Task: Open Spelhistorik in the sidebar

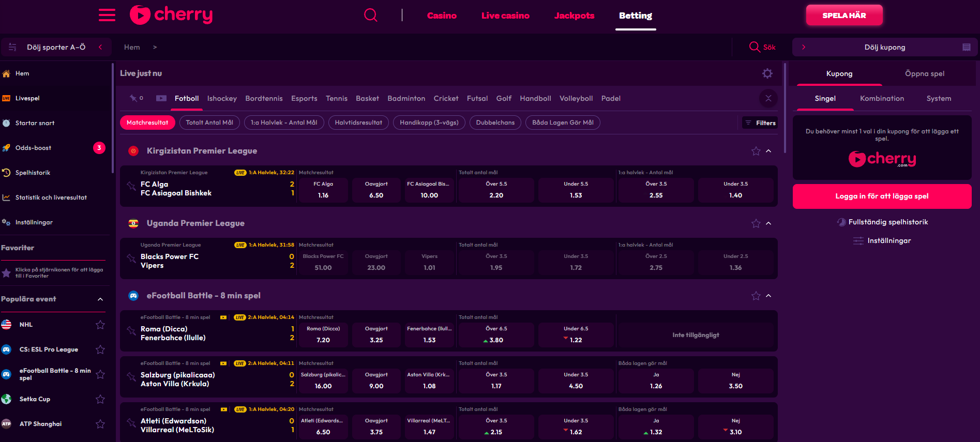Action: click(33, 173)
